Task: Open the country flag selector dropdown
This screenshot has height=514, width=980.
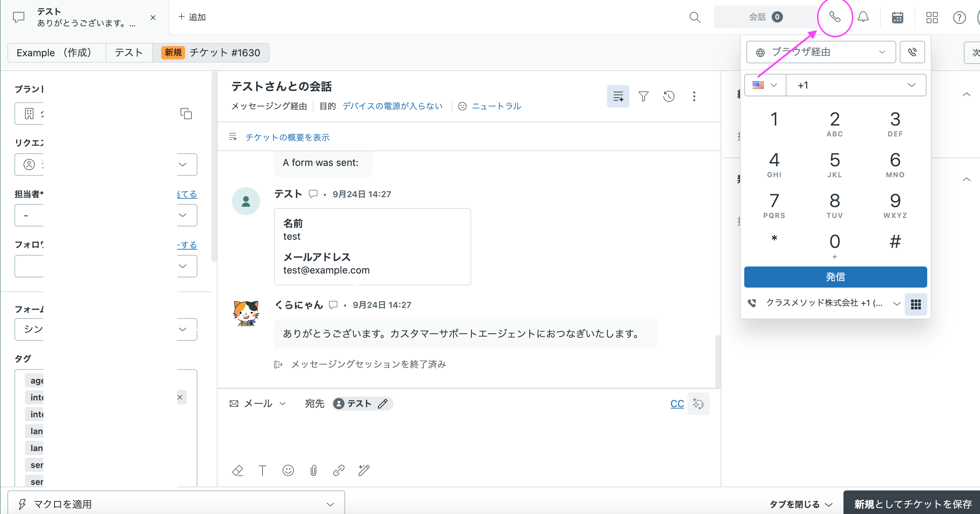Action: coord(765,85)
